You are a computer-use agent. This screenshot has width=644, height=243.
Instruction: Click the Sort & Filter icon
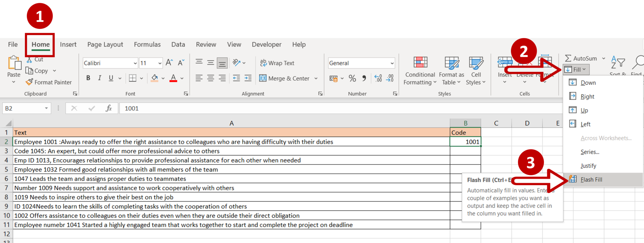click(x=618, y=62)
